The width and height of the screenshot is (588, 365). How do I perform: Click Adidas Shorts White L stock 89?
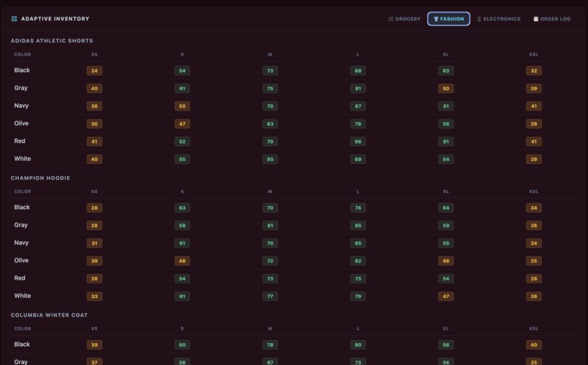point(357,159)
